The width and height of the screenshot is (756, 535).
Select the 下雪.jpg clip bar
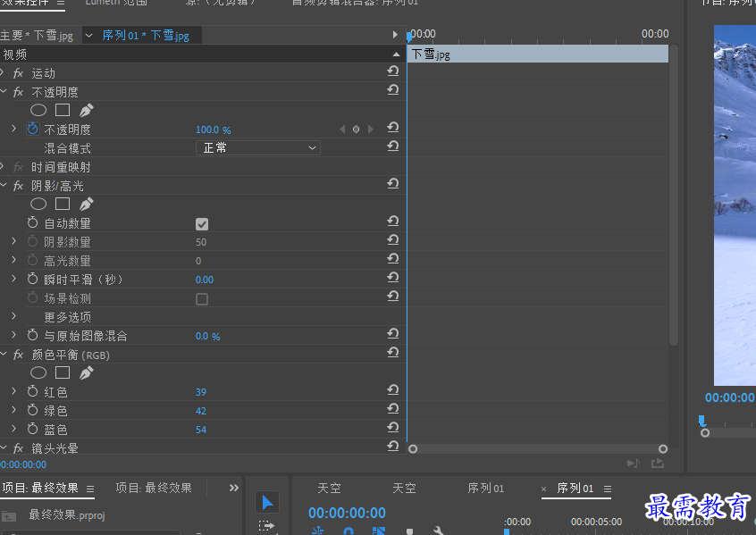tap(538, 54)
